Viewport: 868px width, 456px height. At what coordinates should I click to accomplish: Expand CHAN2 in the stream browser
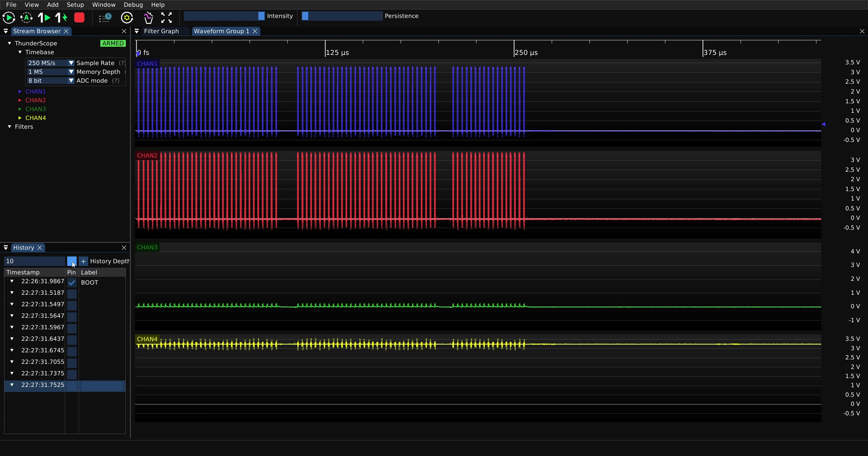point(20,100)
